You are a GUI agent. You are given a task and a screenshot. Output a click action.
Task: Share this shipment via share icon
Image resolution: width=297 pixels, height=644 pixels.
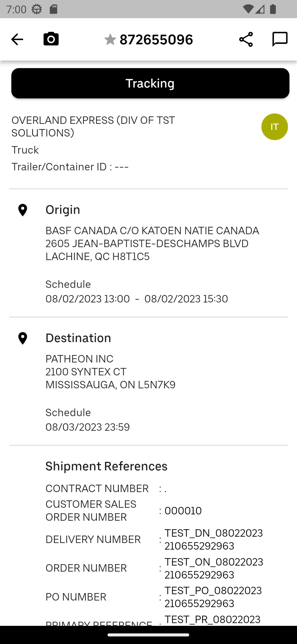246,39
